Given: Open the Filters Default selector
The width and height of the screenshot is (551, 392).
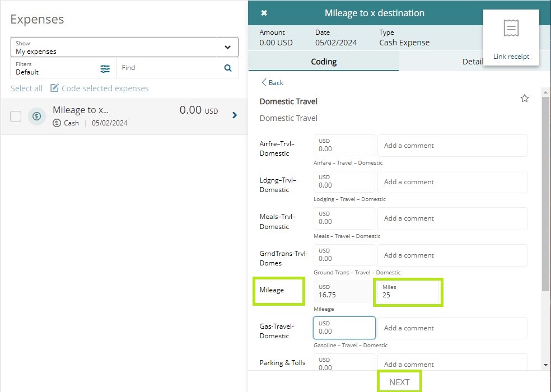Looking at the screenshot, I should pos(56,68).
